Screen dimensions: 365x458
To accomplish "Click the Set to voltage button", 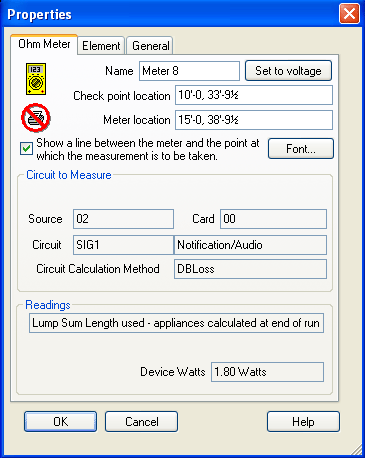I will click(288, 71).
